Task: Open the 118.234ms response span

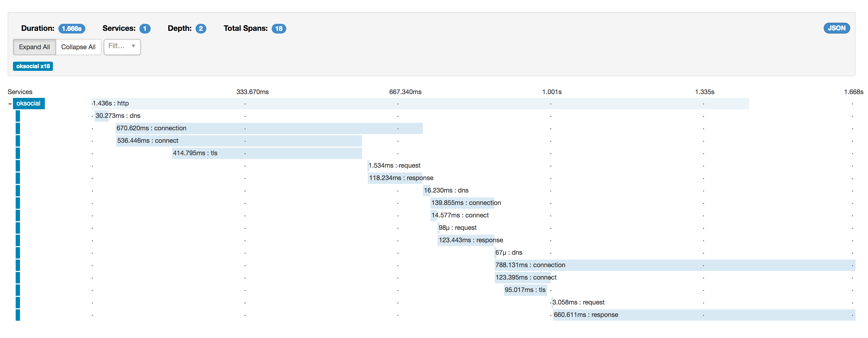Action: tap(395, 178)
